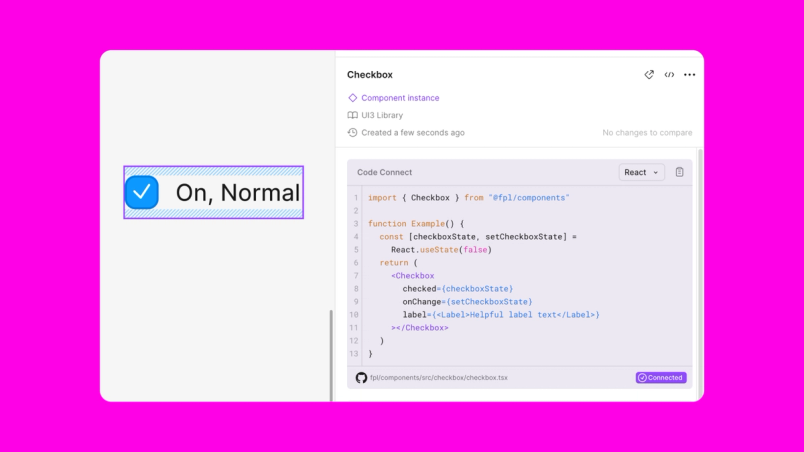Click the Component instance diamond icon
The image size is (804, 452).
[x=352, y=98]
